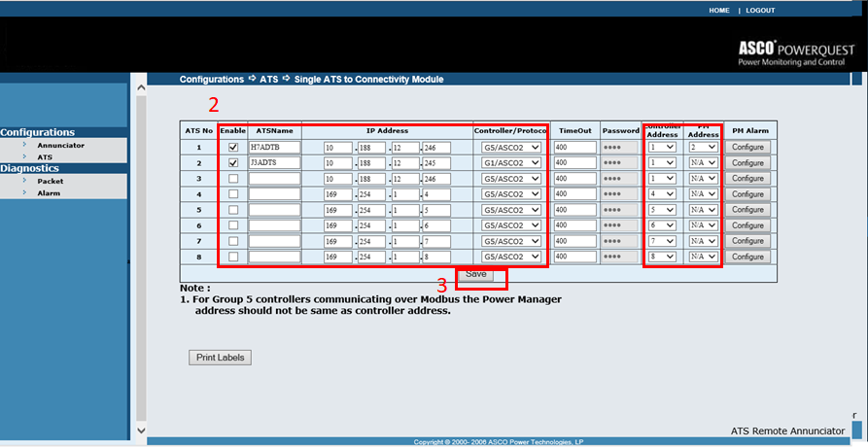The image size is (868, 447).
Task: Open PM Address dropdown for ATS 7
Action: [x=704, y=241]
